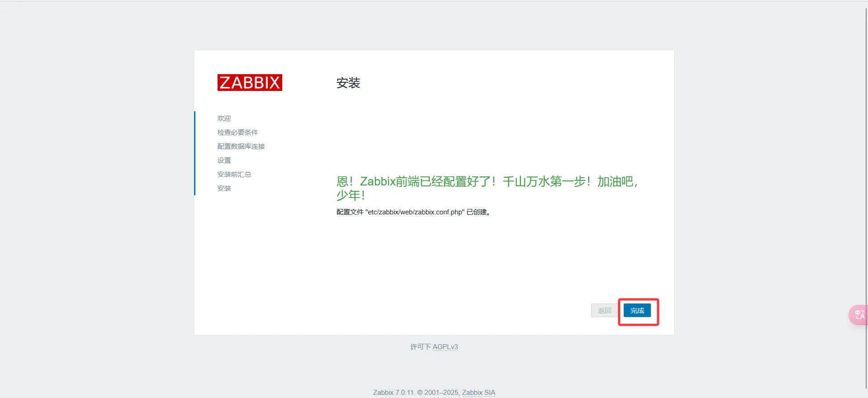868x398 pixels.
Task: Select the 设置 step in sidebar
Action: [224, 160]
